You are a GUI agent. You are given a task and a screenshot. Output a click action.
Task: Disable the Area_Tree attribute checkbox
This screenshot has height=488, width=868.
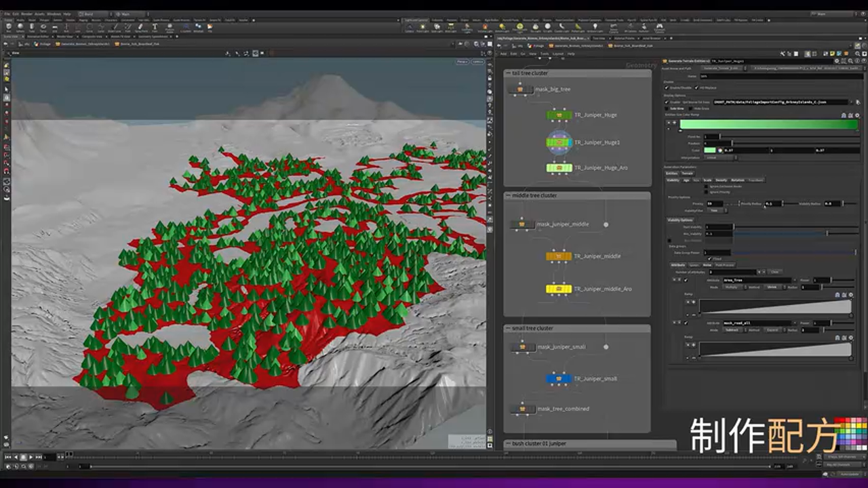(686, 280)
